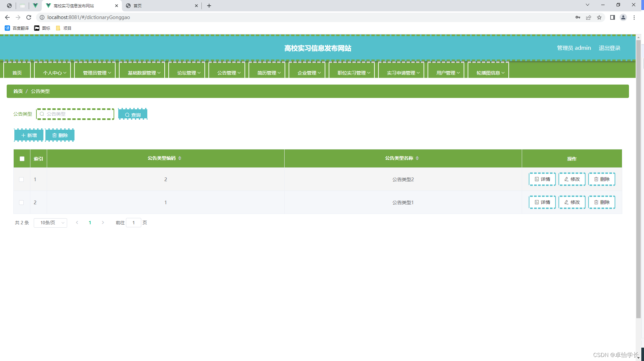Open the 首页 navigation menu item
This screenshot has height=361, width=644.
coord(17,73)
